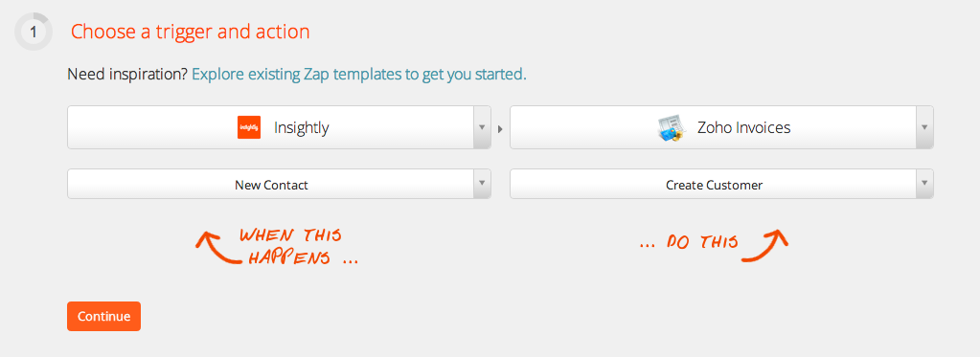This screenshot has width=980, height=357.
Task: Click the 'Choose a trigger and action' heading
Action: (190, 32)
